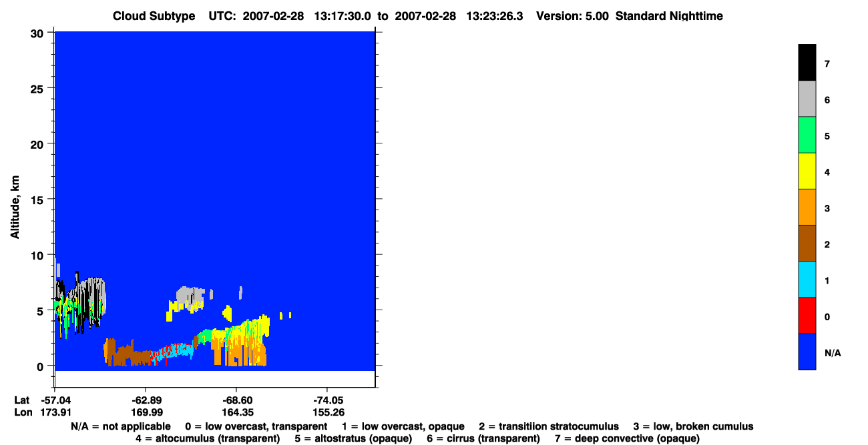This screenshot has height=445, width=868.
Task: Click the legend text '2 = transitiion stratocumulus'
Action: click(549, 426)
